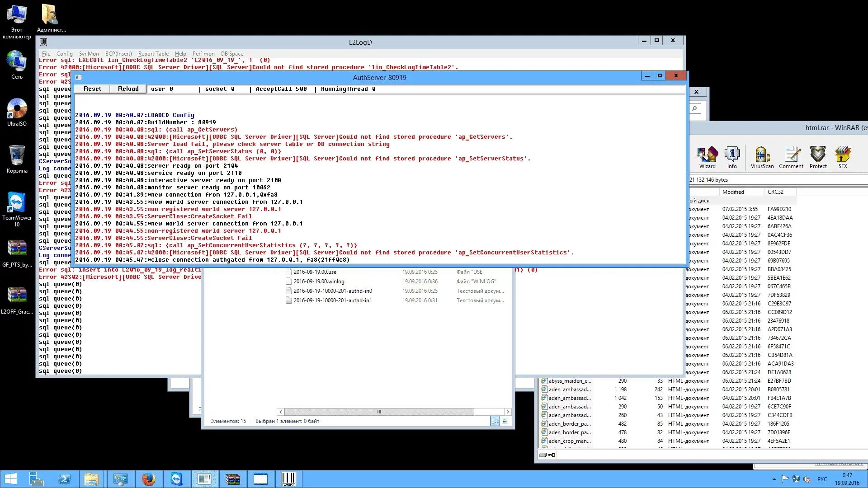Launch PowerShell from the taskbar
The height and width of the screenshot is (488, 868).
pos(65,479)
